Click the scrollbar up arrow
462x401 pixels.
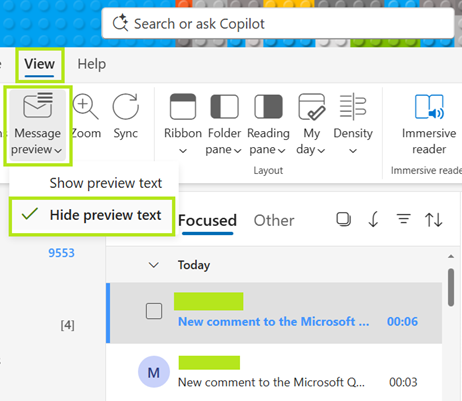click(x=451, y=256)
